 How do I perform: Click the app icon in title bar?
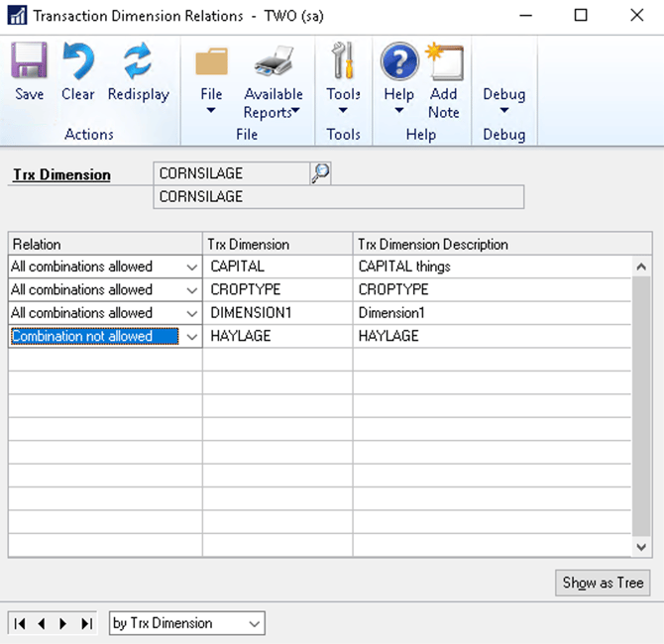coord(18,16)
